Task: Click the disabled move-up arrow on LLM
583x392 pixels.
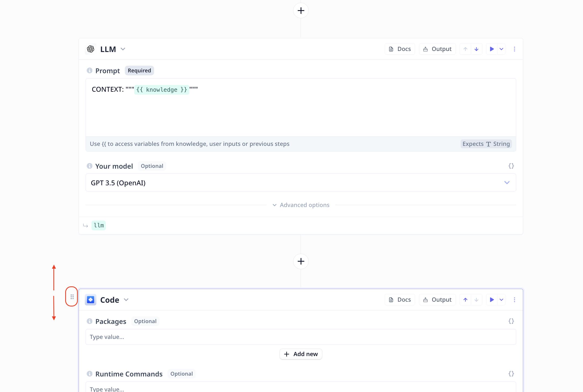Action: click(x=465, y=49)
